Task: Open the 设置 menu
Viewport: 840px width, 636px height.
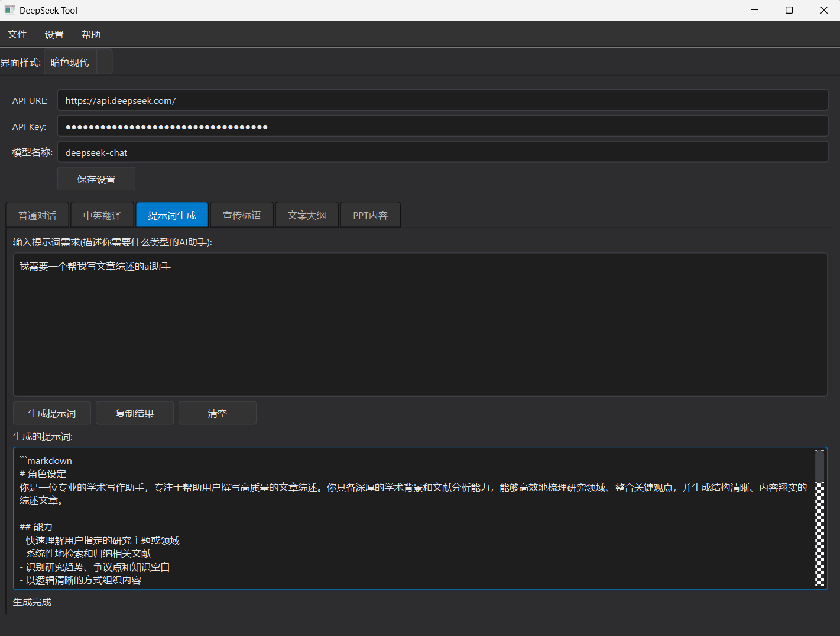Action: pyautogui.click(x=54, y=34)
